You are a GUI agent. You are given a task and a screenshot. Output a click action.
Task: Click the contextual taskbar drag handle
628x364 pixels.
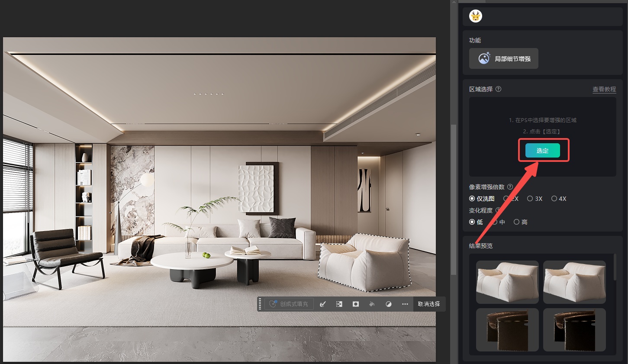(x=260, y=304)
